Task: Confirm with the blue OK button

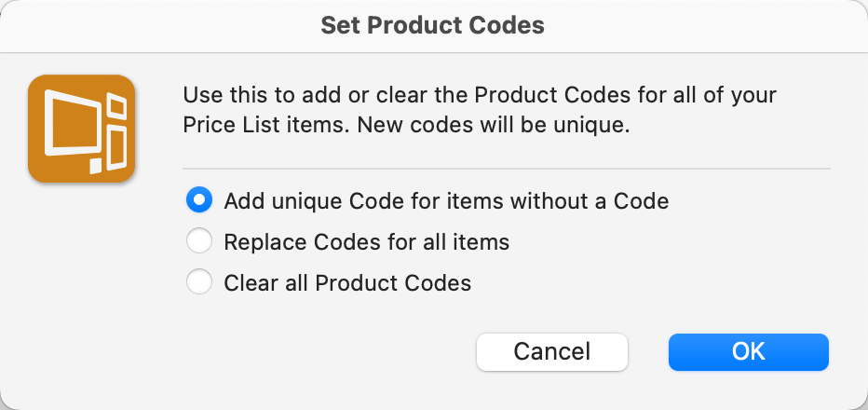Action: pos(748,351)
